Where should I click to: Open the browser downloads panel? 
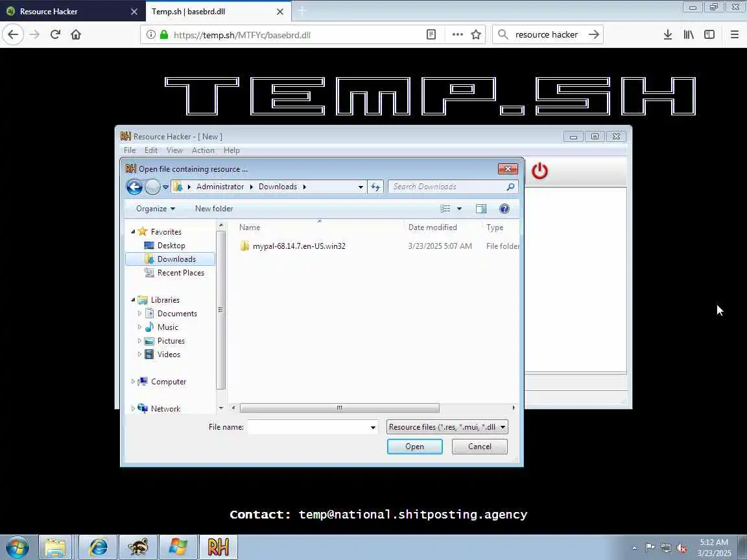coord(668,34)
